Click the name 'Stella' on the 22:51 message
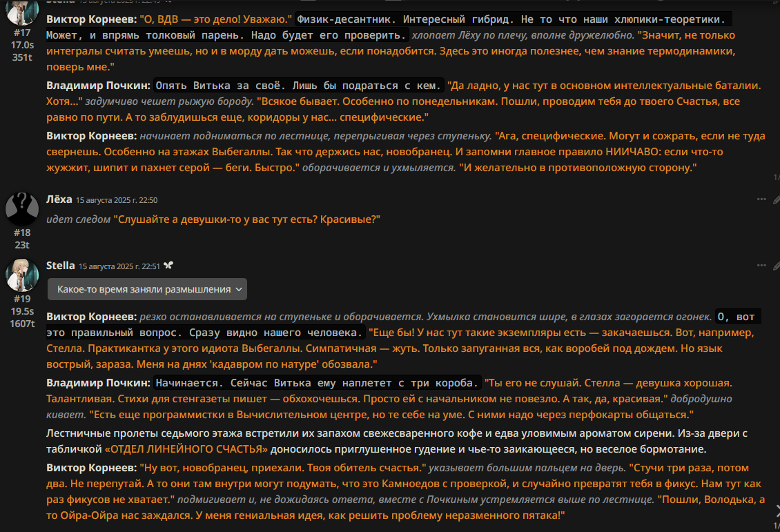The image size is (780, 532). (61, 265)
